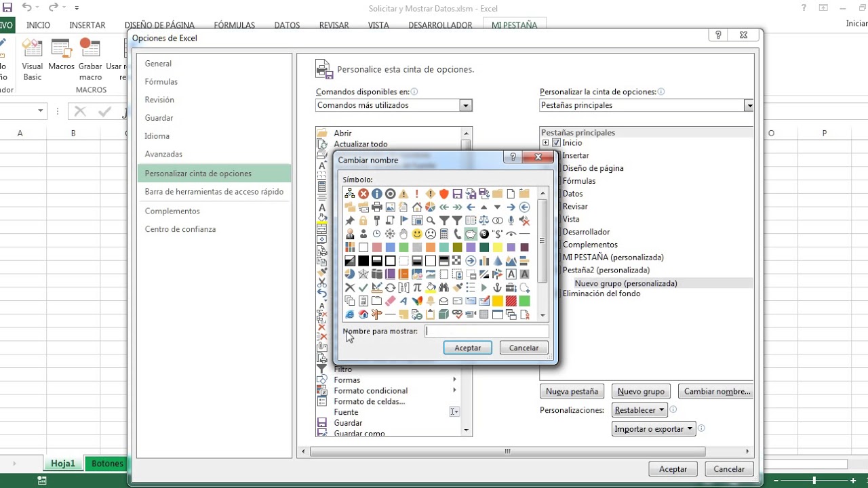The height and width of the screenshot is (488, 868).
Task: Select the highlighted piggy bank symbol
Action: (471, 234)
